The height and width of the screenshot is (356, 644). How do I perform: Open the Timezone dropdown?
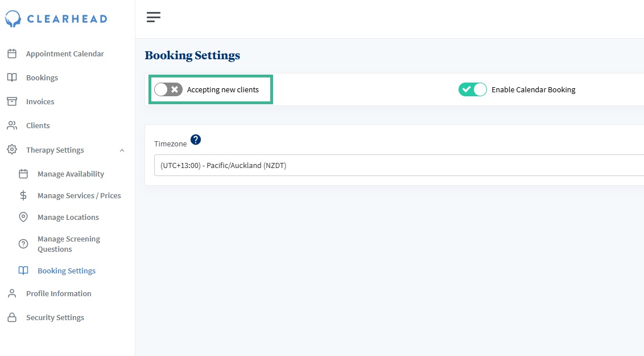[398, 165]
